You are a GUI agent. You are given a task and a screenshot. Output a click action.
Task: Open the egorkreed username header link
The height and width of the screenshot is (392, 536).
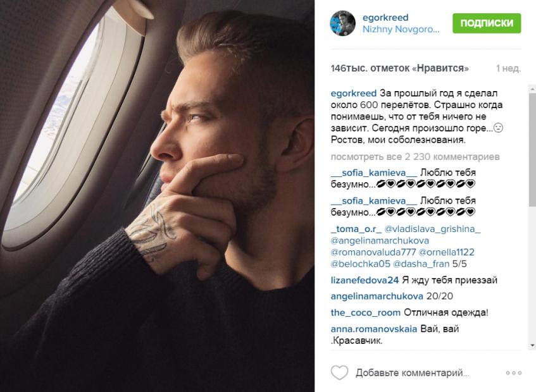point(385,18)
